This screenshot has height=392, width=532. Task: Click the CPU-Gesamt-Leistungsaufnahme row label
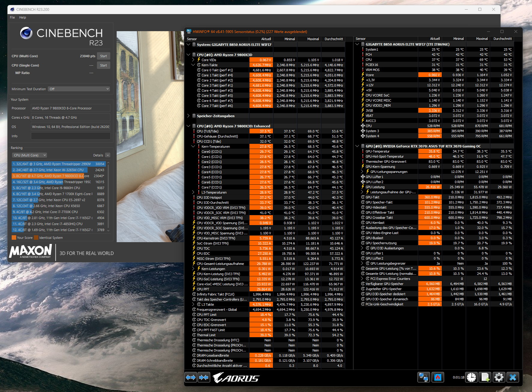tap(220, 264)
